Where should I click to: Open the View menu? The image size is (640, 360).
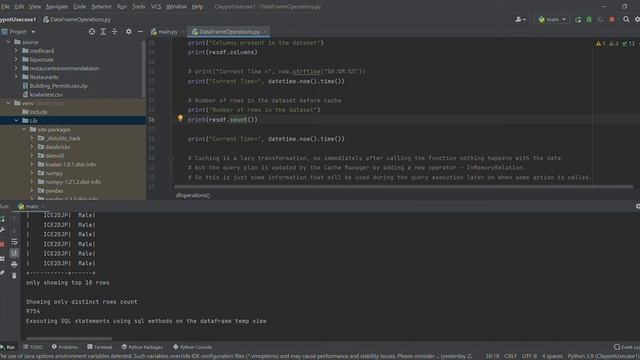[35, 7]
